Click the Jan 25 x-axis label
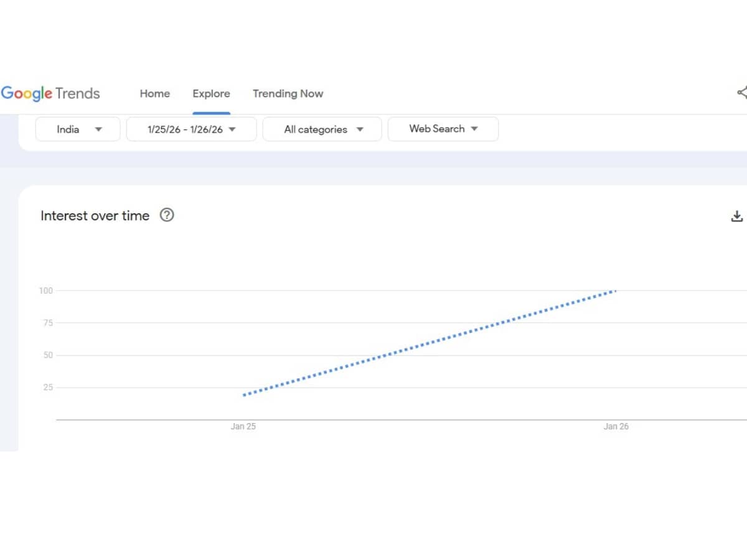Viewport: 747px width, 560px height. pyautogui.click(x=243, y=426)
